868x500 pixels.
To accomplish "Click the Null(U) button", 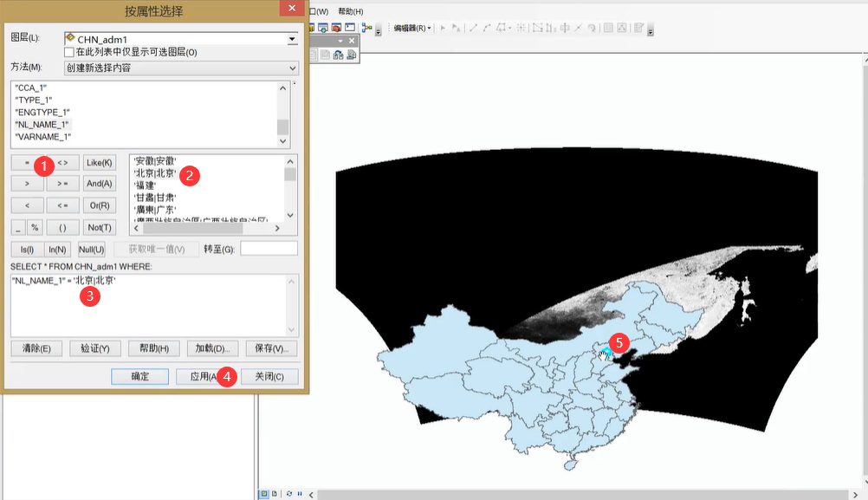I will click(x=91, y=250).
